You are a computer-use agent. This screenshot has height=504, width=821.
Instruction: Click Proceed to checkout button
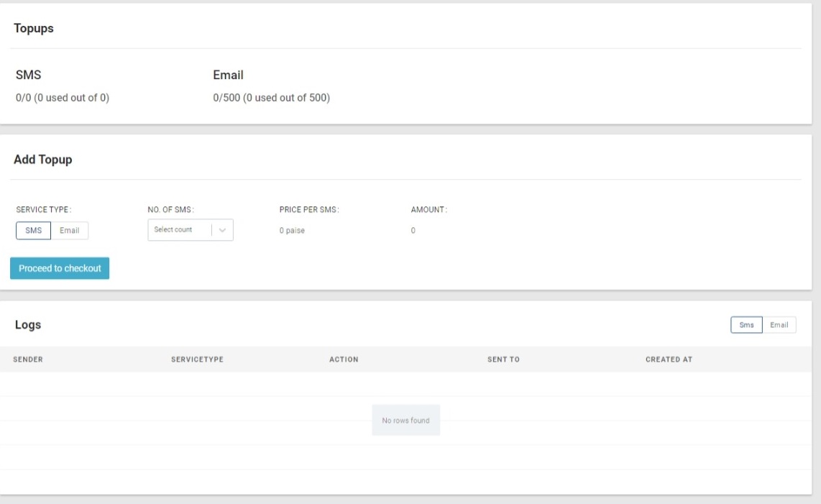click(x=60, y=268)
